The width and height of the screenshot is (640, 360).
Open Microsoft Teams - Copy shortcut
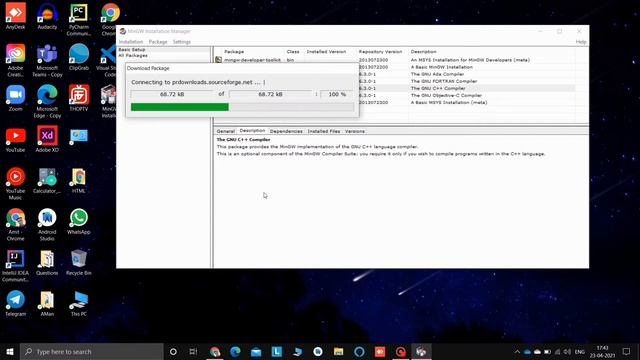[47, 60]
